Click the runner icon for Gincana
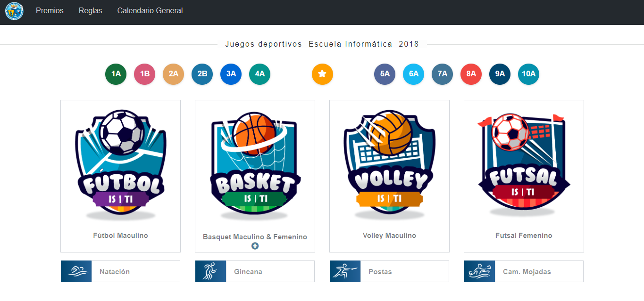The height and width of the screenshot is (301, 644). point(211,271)
